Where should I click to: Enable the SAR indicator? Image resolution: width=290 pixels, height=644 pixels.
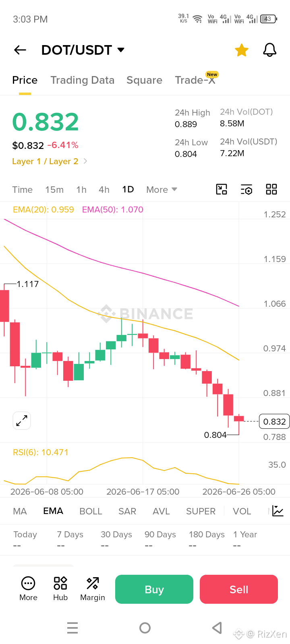tap(127, 511)
